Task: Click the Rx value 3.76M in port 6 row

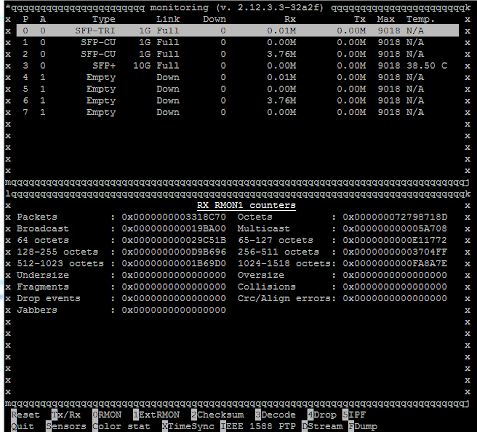Action: click(281, 101)
